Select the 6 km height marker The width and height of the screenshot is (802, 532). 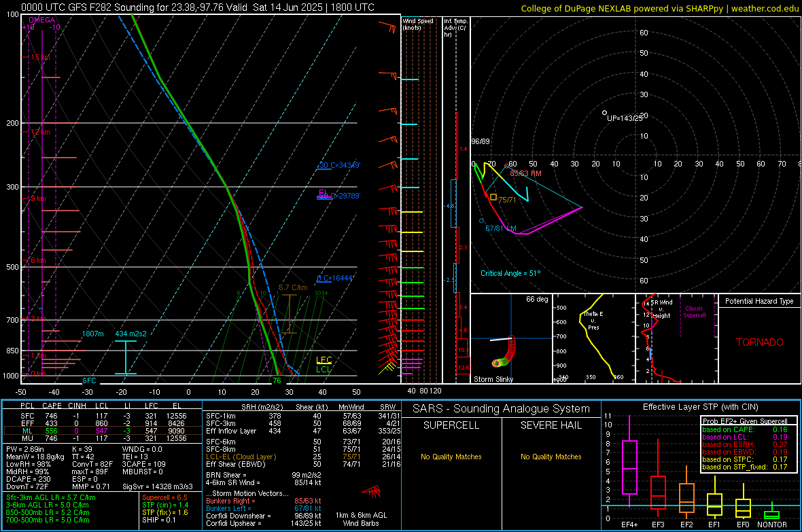click(x=38, y=260)
